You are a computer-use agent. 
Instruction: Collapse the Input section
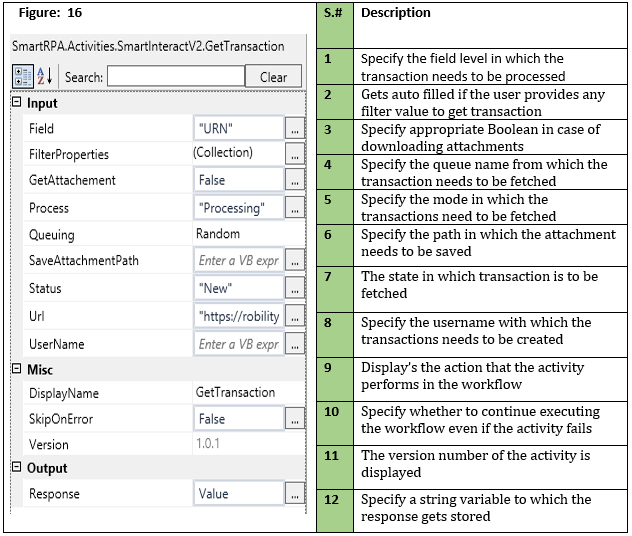[16, 103]
